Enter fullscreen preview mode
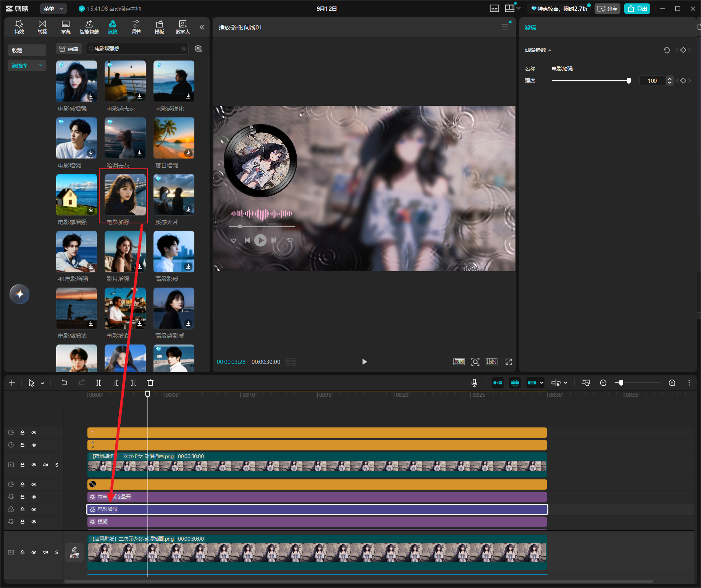Image resolution: width=701 pixels, height=588 pixels. coord(509,362)
